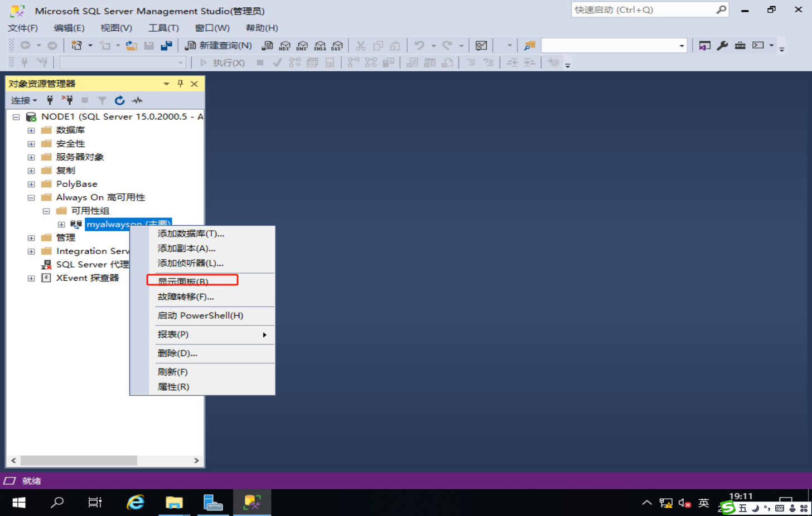Click Object Explorer horizontal scrollbar thumb

79,460
